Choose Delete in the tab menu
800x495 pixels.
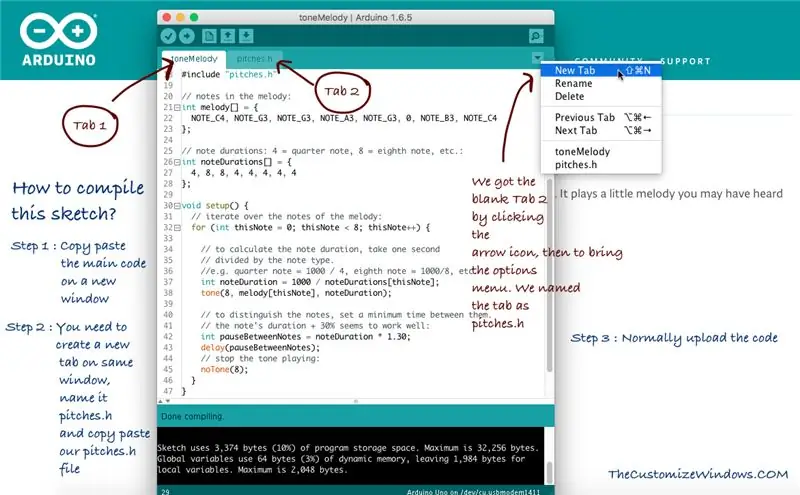pos(602,96)
